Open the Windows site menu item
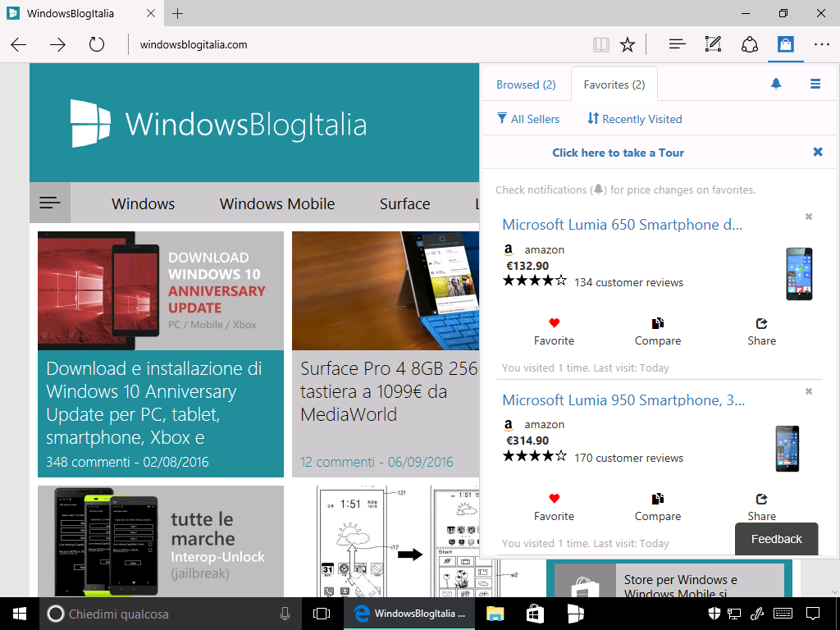Screen dimensions: 840x630 [x=143, y=203]
